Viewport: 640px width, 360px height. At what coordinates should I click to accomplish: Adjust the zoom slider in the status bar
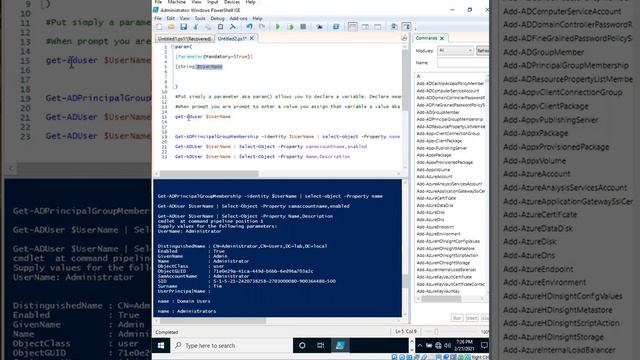pos(436,332)
